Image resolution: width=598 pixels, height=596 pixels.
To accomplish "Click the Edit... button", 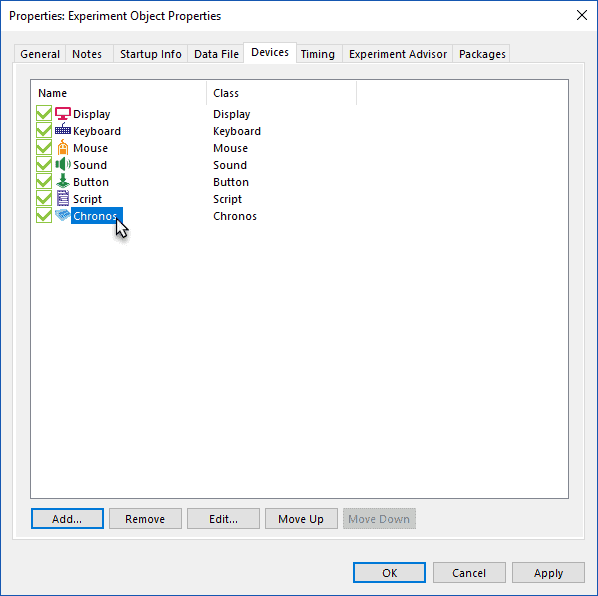I will pos(223,519).
